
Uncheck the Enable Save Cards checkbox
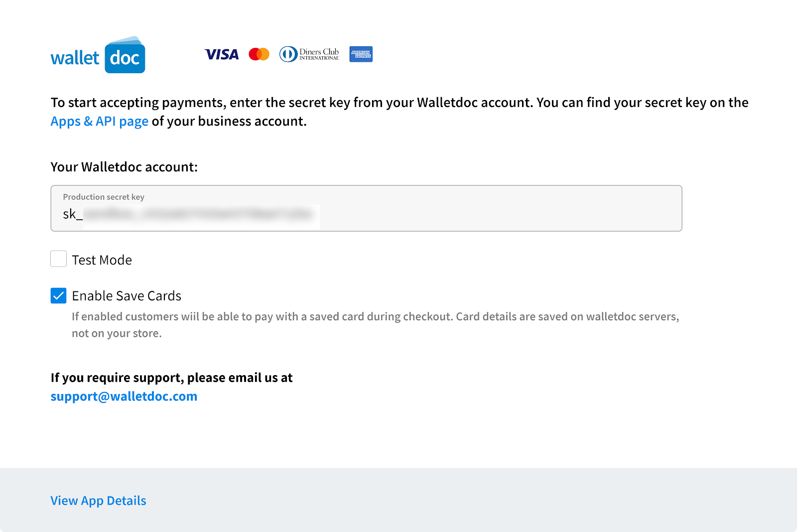(59, 295)
